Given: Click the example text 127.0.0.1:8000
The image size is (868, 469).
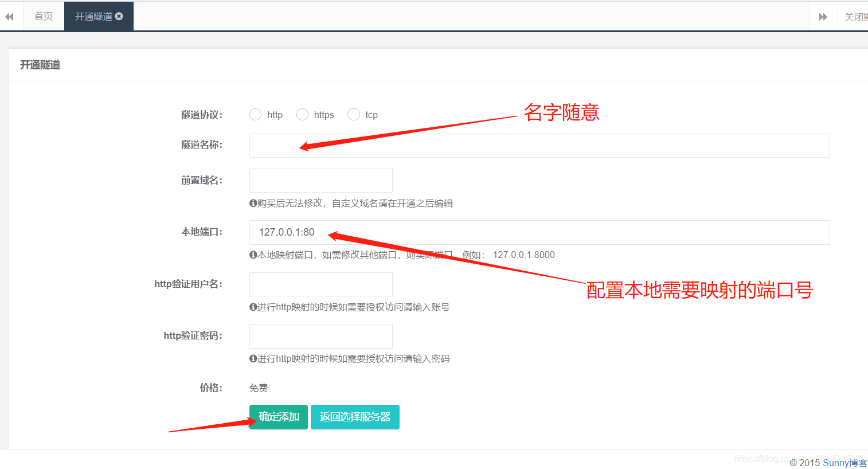Looking at the screenshot, I should pyautogui.click(x=524, y=255).
